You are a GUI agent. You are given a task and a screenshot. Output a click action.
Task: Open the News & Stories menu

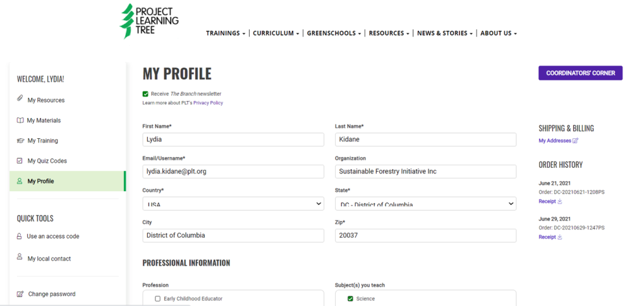coord(445,33)
